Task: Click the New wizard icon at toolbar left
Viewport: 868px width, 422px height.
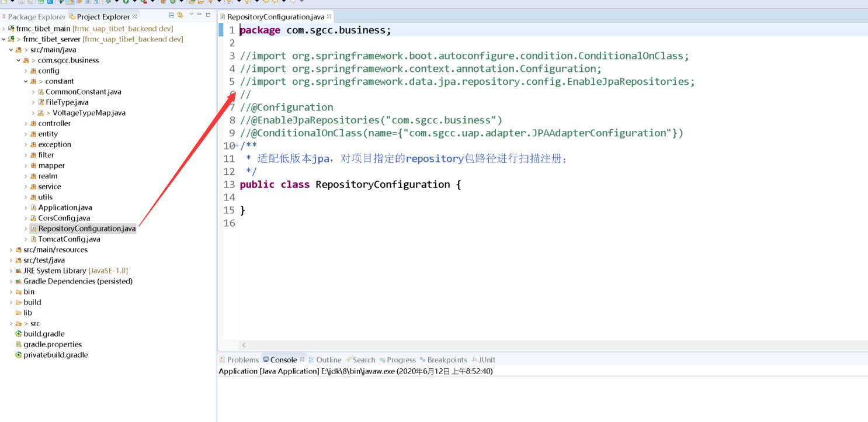Action: 4,3
